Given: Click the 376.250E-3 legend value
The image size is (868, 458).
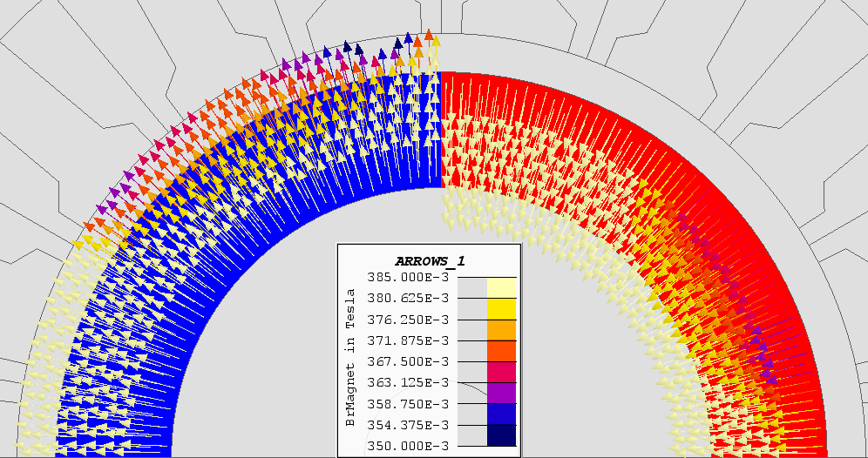Looking at the screenshot, I should coord(409,320).
